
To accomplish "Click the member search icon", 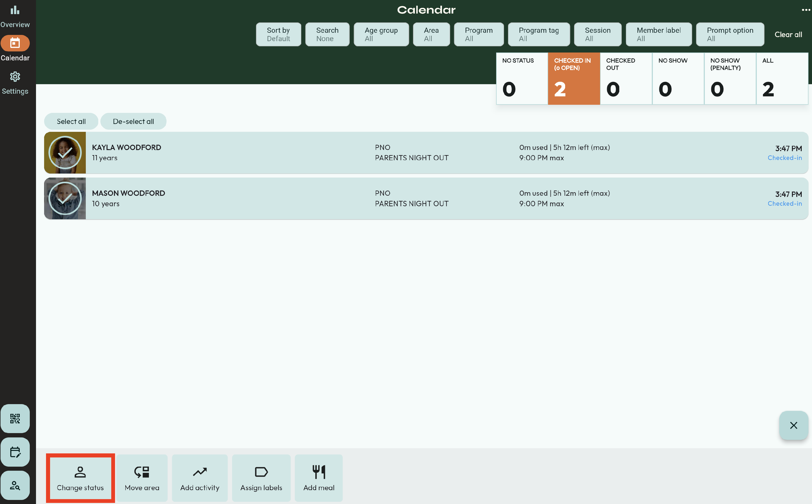I will point(15,485).
